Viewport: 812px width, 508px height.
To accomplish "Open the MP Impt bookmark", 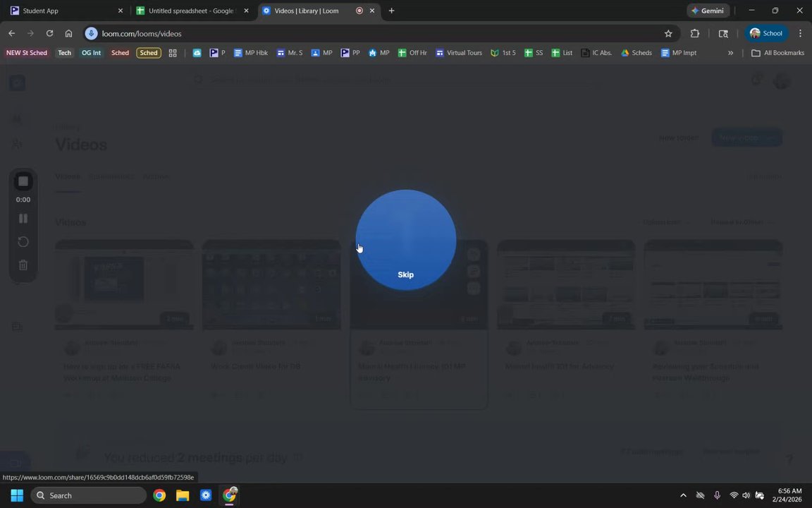I will click(678, 53).
